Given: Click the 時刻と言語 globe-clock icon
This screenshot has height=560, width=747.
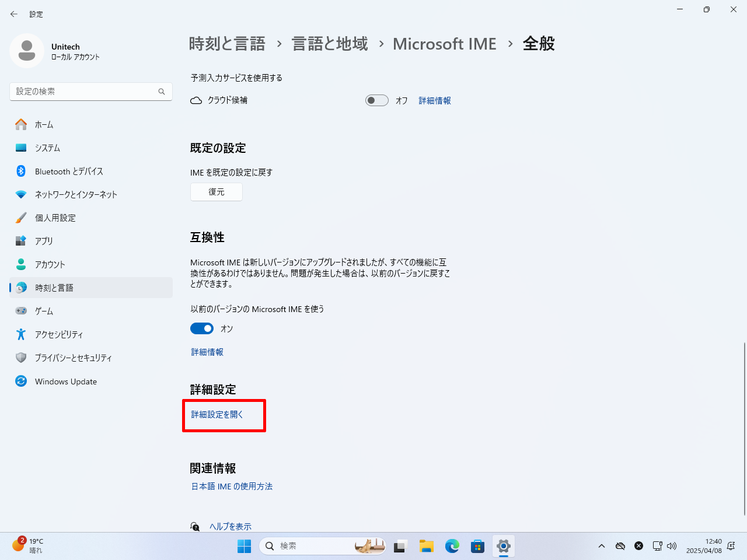Looking at the screenshot, I should (21, 288).
